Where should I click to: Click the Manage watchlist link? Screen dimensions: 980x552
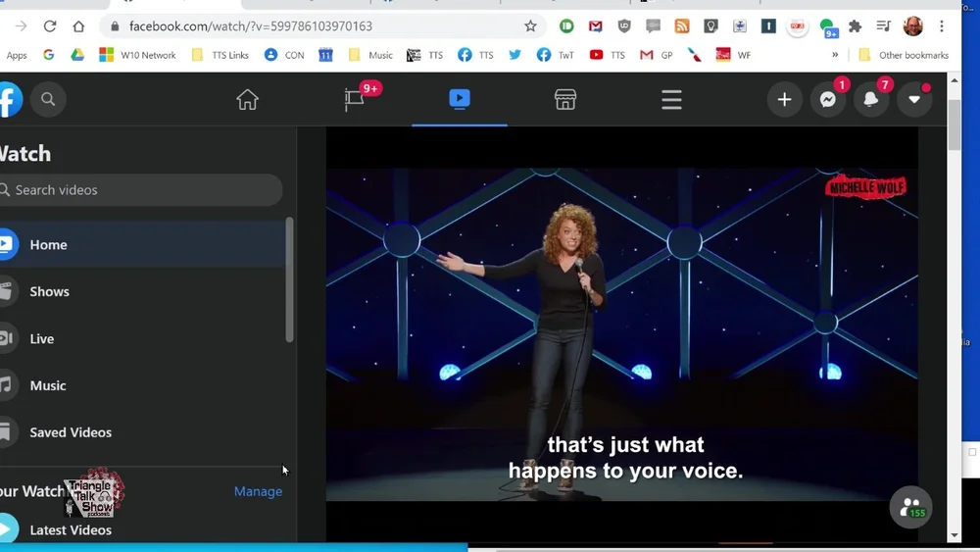coord(258,491)
